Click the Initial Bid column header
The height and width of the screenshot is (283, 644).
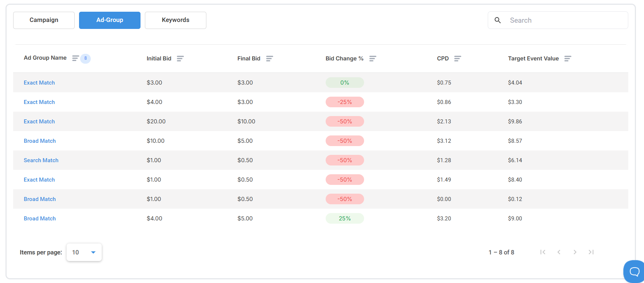click(x=159, y=59)
